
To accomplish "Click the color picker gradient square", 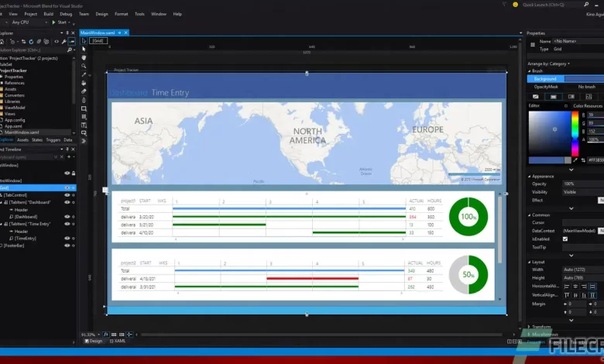I will point(550,133).
